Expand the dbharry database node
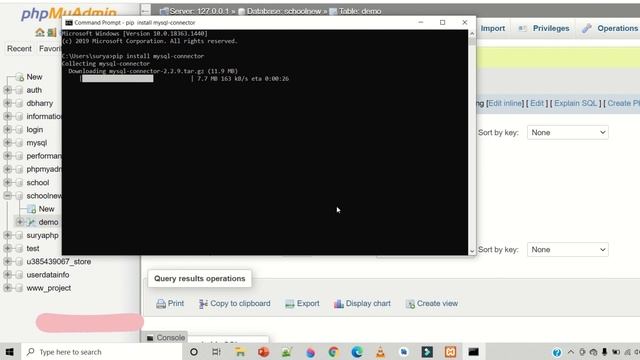 tap(7, 103)
